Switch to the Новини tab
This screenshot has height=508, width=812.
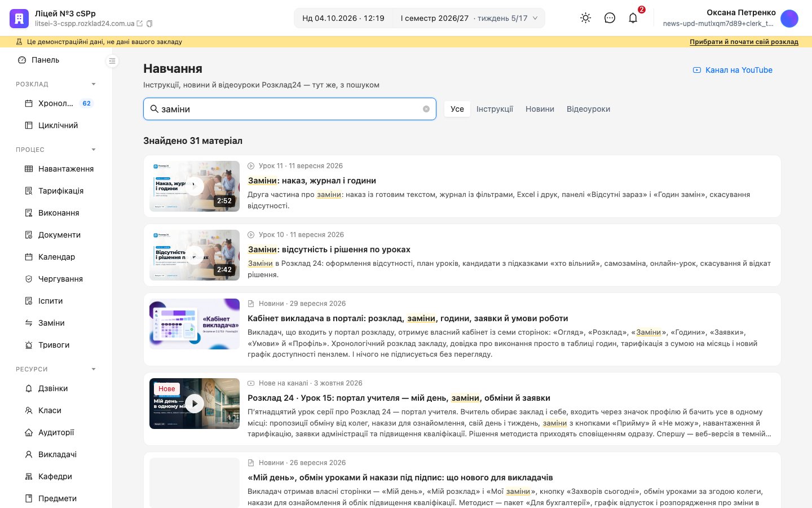540,109
